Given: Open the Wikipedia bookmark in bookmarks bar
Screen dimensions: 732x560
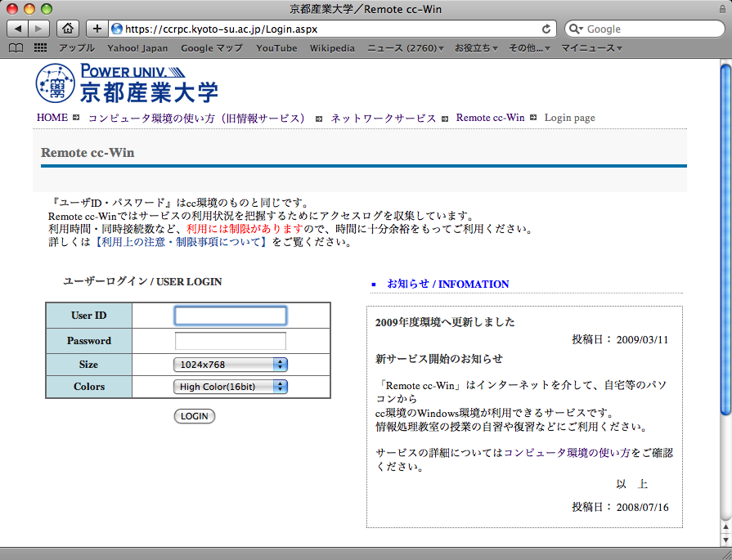Looking at the screenshot, I should pyautogui.click(x=332, y=48).
